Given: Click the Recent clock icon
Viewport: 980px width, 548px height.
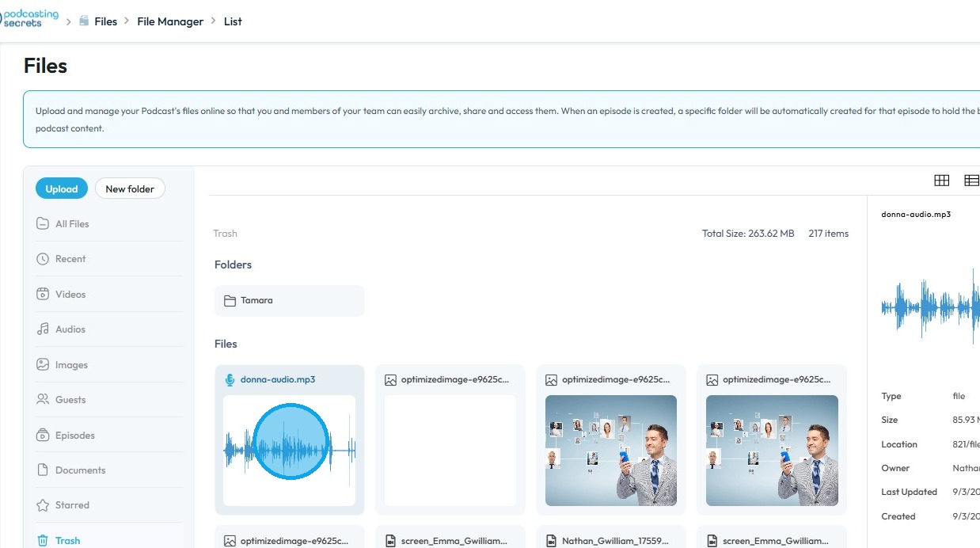Looking at the screenshot, I should click(43, 259).
